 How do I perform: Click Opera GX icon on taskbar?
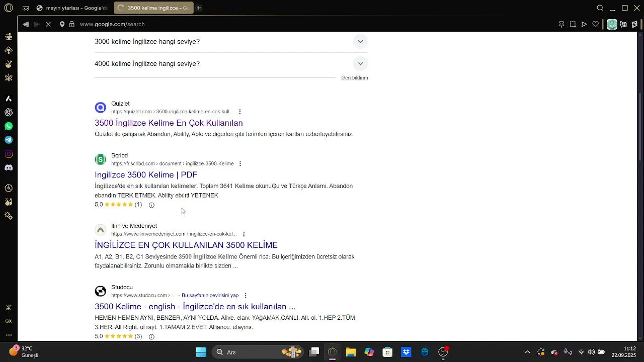(332, 352)
